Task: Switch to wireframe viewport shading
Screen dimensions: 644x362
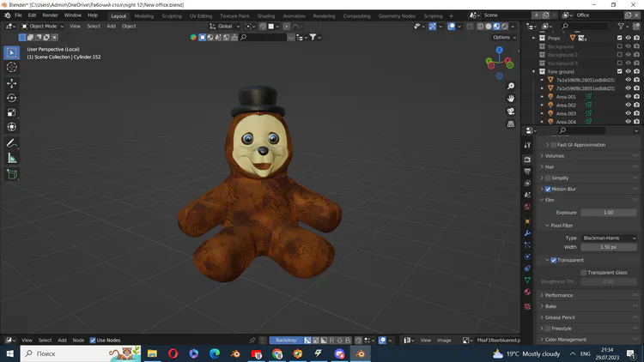Action: 480,27
